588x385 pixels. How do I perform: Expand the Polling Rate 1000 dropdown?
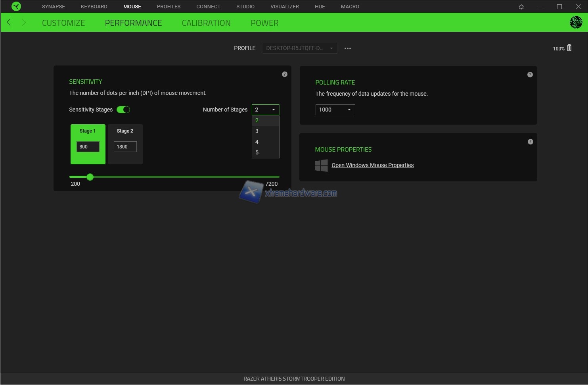[335, 110]
